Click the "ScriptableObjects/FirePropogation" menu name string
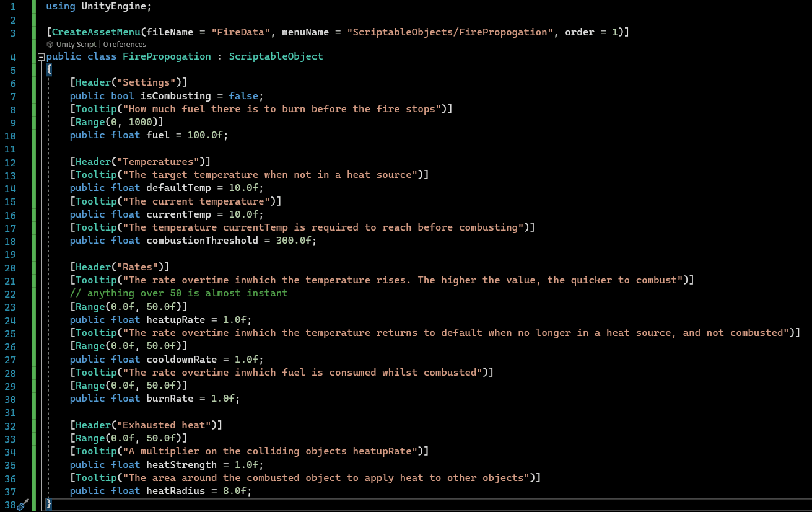812x512 pixels. point(450,32)
